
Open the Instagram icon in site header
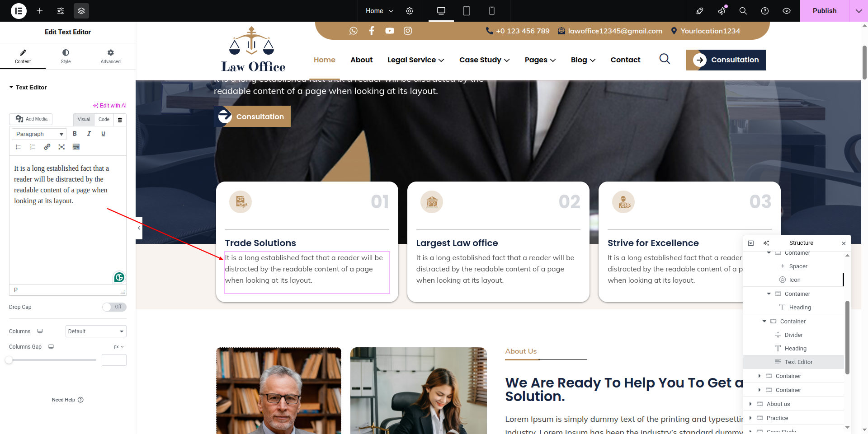click(408, 31)
